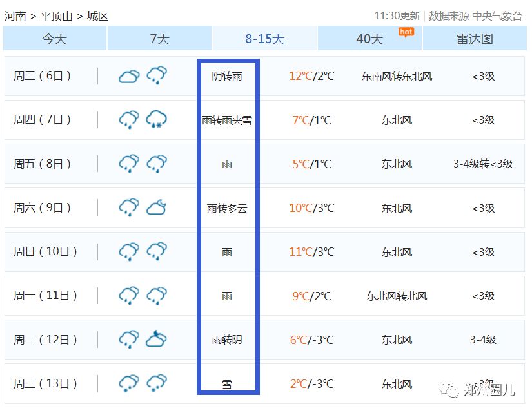Click the 中央气象台 data source link

click(497, 16)
